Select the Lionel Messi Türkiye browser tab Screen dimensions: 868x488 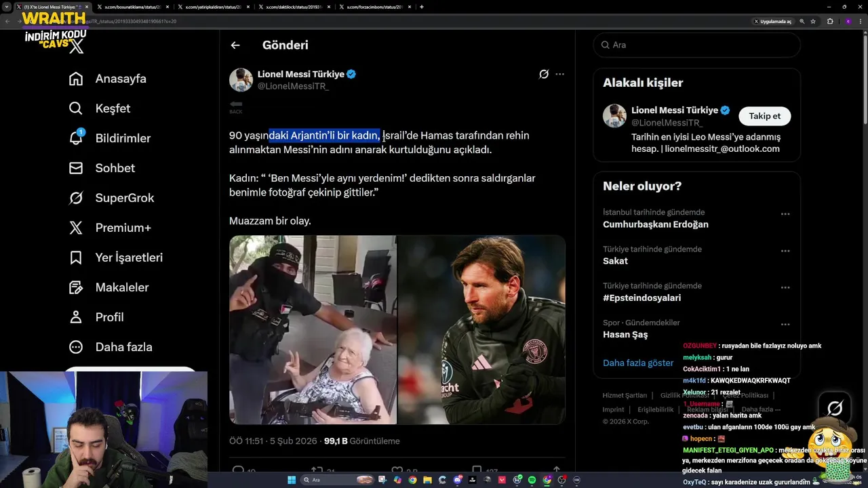coord(52,7)
